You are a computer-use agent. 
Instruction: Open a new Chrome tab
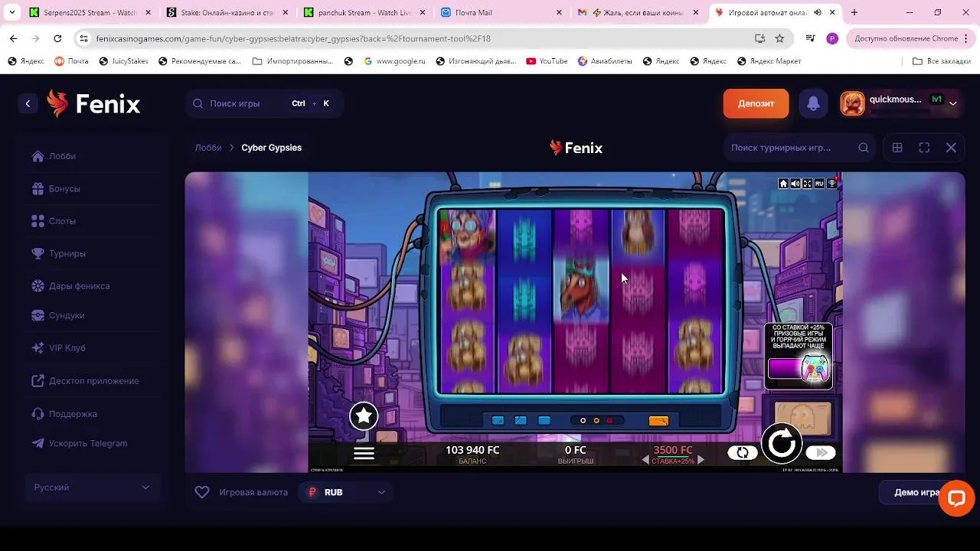[x=854, y=12]
